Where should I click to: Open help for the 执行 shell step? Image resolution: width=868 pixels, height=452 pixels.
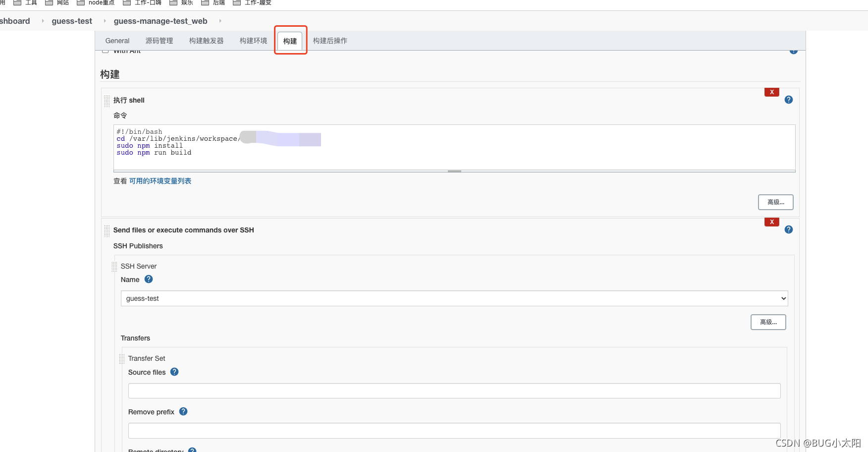click(x=789, y=100)
